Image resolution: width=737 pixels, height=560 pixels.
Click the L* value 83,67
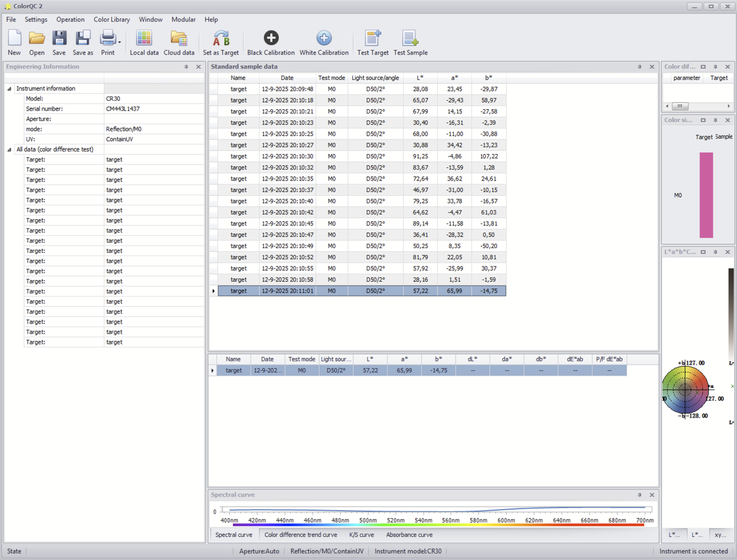click(x=421, y=168)
